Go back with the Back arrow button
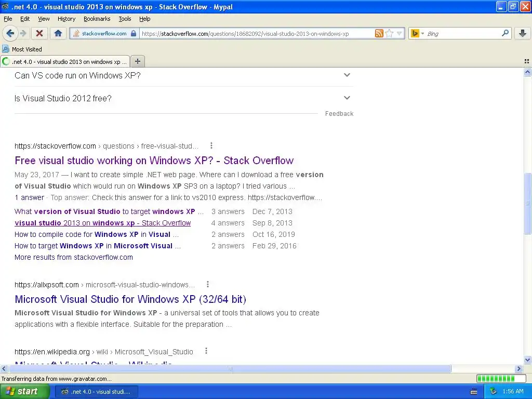 coord(10,33)
